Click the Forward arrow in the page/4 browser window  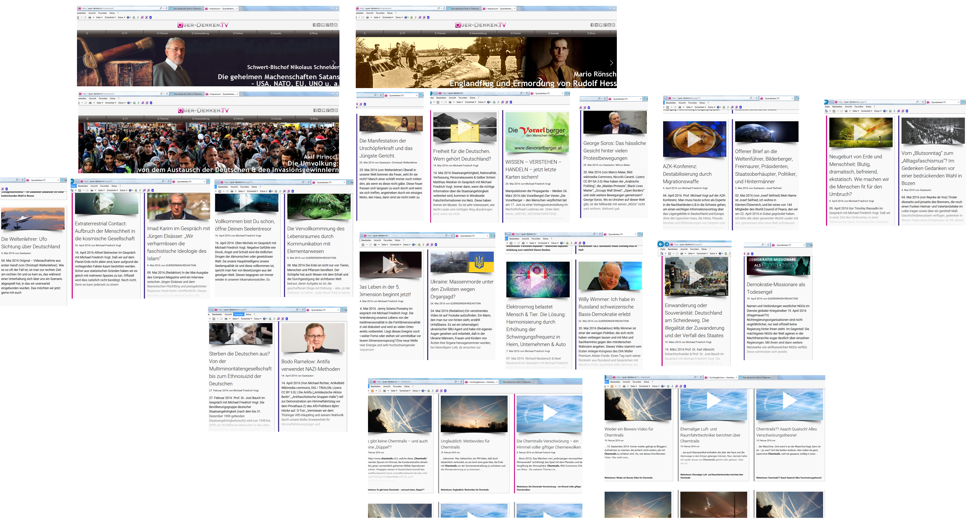click(x=667, y=244)
